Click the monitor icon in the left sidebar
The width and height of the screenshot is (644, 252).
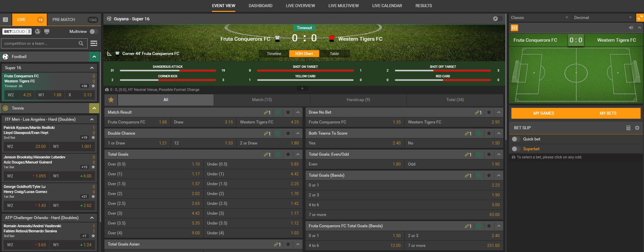pos(47,32)
